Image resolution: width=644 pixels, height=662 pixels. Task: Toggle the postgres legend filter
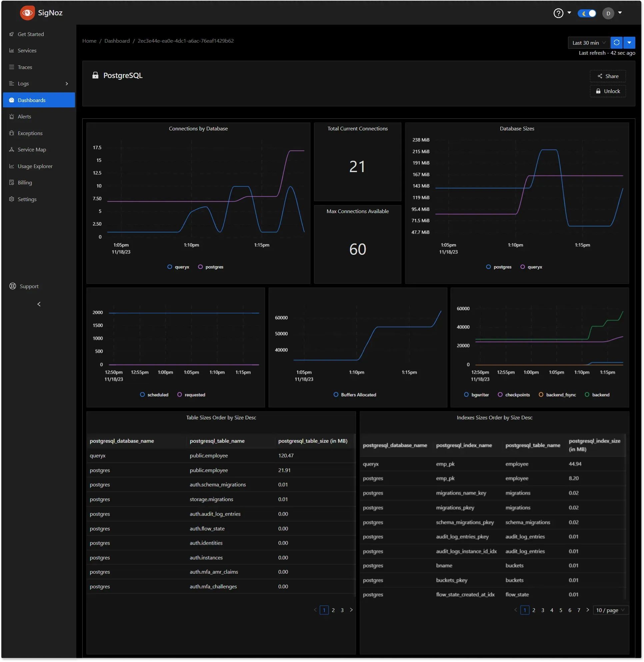[x=214, y=266]
